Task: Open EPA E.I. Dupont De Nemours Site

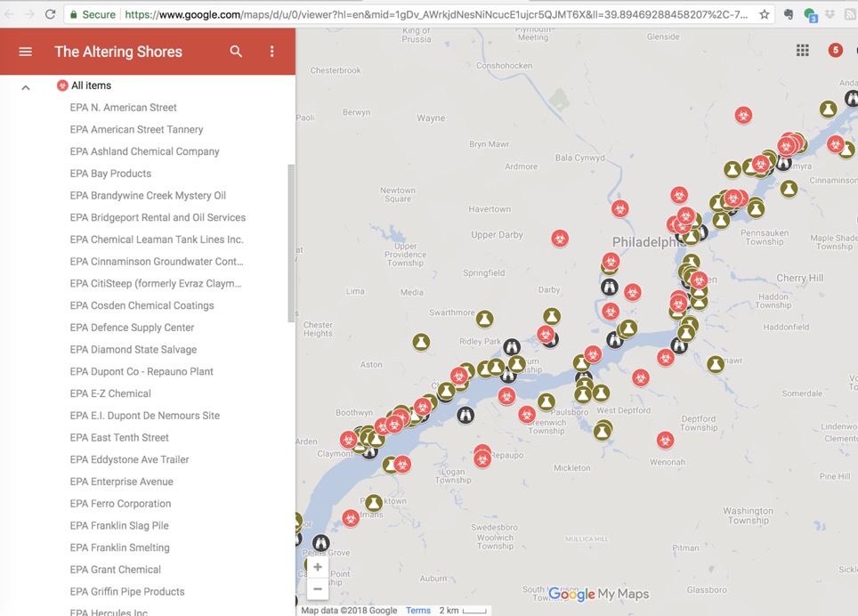Action: pyautogui.click(x=144, y=415)
